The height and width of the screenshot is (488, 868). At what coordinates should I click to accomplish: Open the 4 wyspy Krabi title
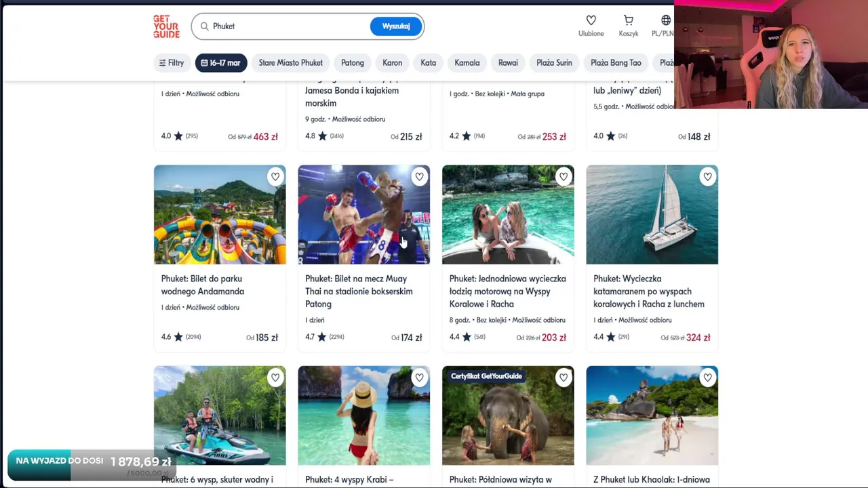349,480
